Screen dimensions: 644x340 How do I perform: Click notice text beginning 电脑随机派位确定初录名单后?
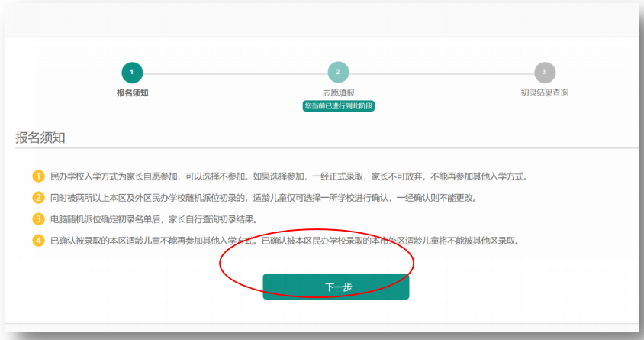[x=154, y=219]
